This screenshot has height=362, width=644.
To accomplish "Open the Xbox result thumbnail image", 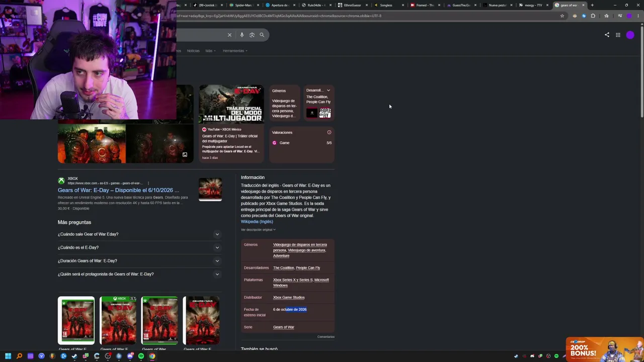I will [x=210, y=190].
